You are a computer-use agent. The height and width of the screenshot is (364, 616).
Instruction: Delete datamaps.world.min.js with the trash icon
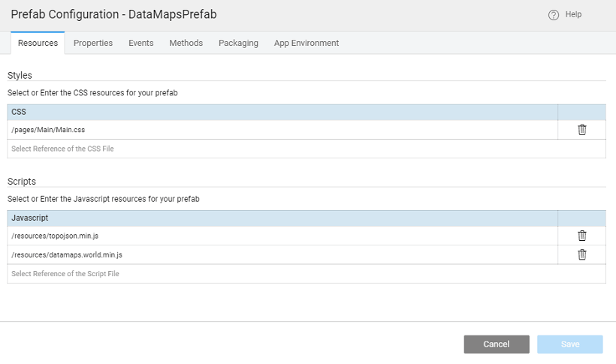581,254
